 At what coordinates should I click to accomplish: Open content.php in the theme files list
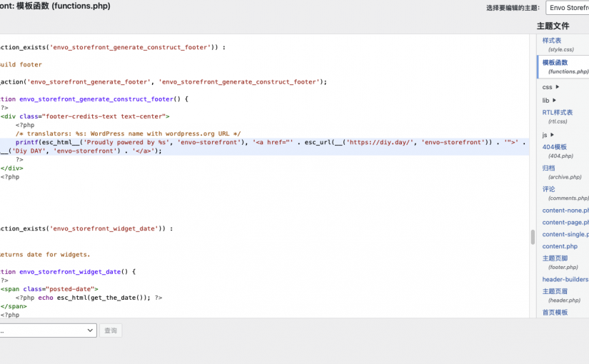pyautogui.click(x=560, y=246)
